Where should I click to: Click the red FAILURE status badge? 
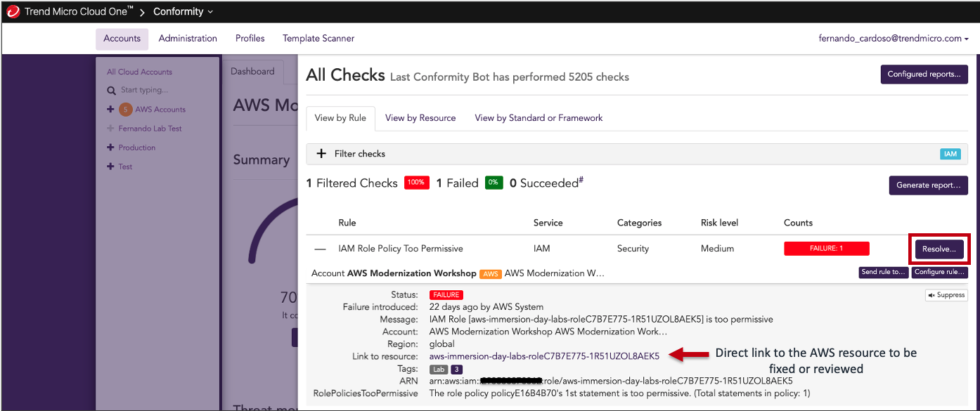[x=446, y=295]
